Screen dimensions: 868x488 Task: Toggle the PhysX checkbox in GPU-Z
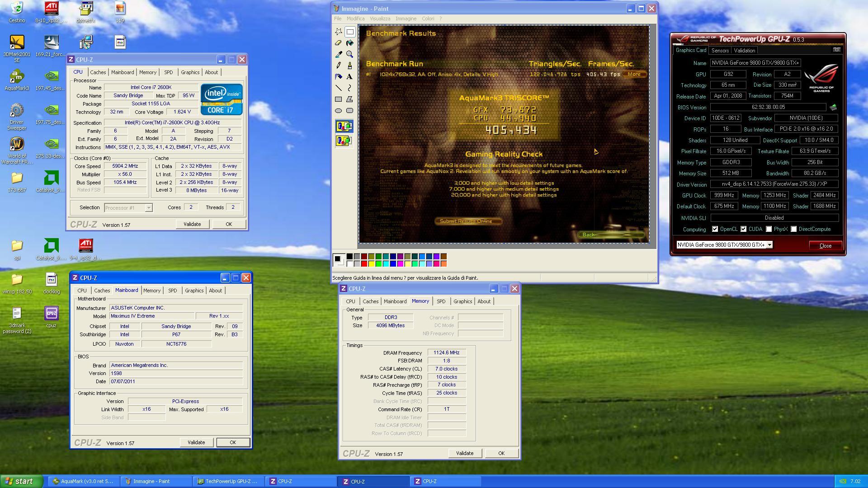pyautogui.click(x=769, y=229)
